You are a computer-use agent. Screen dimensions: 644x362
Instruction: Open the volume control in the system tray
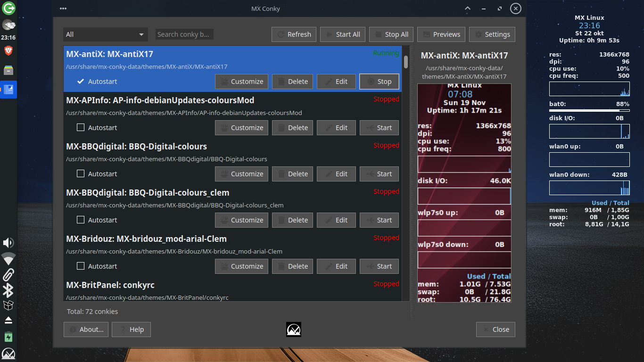[x=8, y=243]
